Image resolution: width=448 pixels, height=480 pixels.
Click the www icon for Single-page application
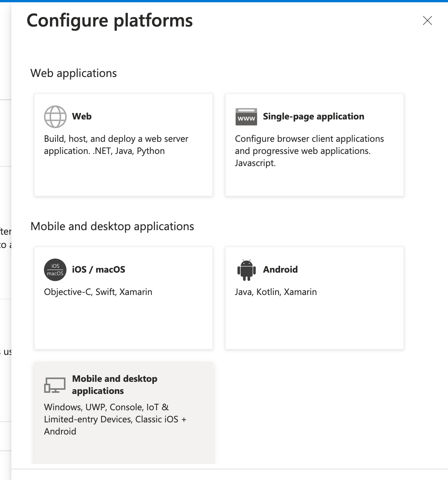[246, 116]
